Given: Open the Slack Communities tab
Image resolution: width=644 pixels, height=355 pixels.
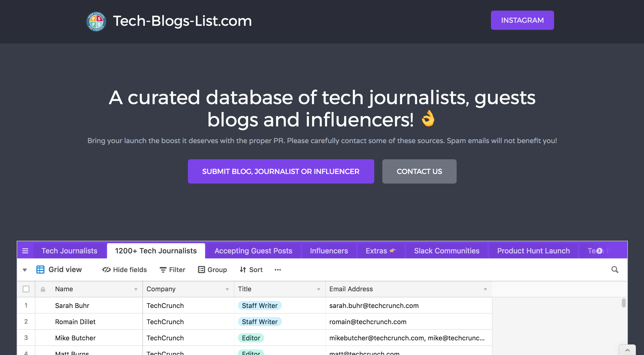Looking at the screenshot, I should tap(447, 251).
